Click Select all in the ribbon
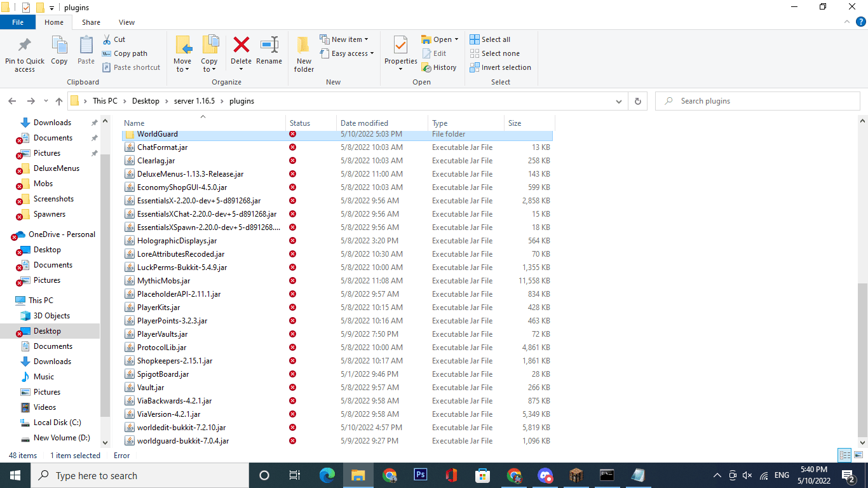Image resolution: width=868 pixels, height=488 pixels. 490,39
